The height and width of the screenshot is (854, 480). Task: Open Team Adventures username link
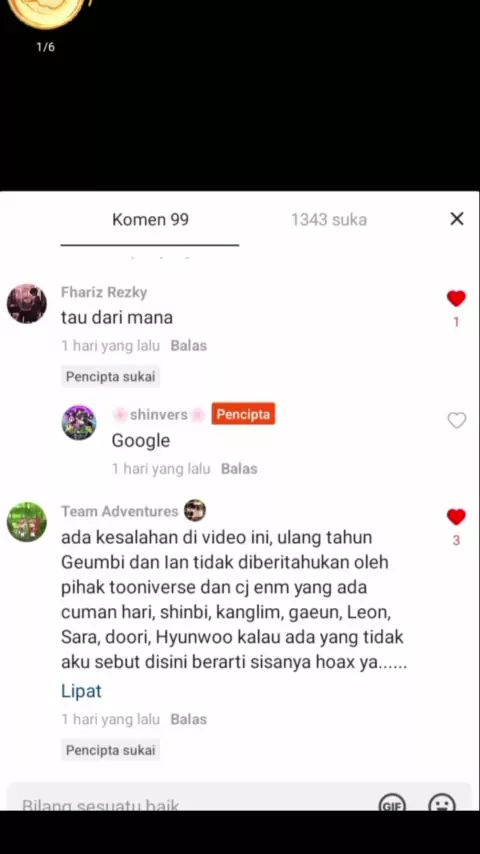(x=120, y=511)
